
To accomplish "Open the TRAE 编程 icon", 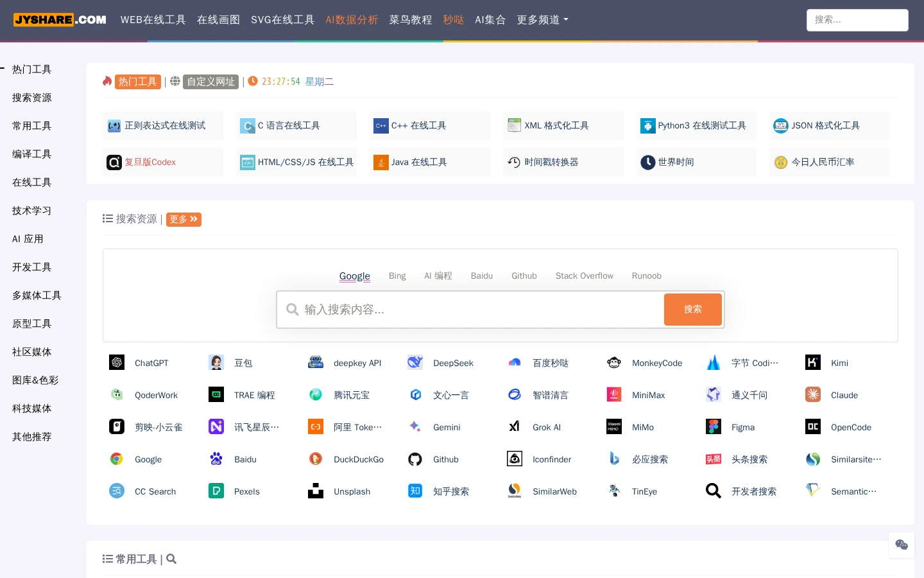I will click(x=216, y=395).
